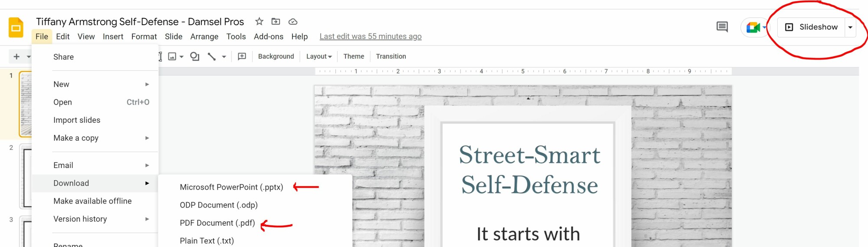Image resolution: width=868 pixels, height=247 pixels.
Task: Click the add comment toolbar icon
Action: click(242, 56)
